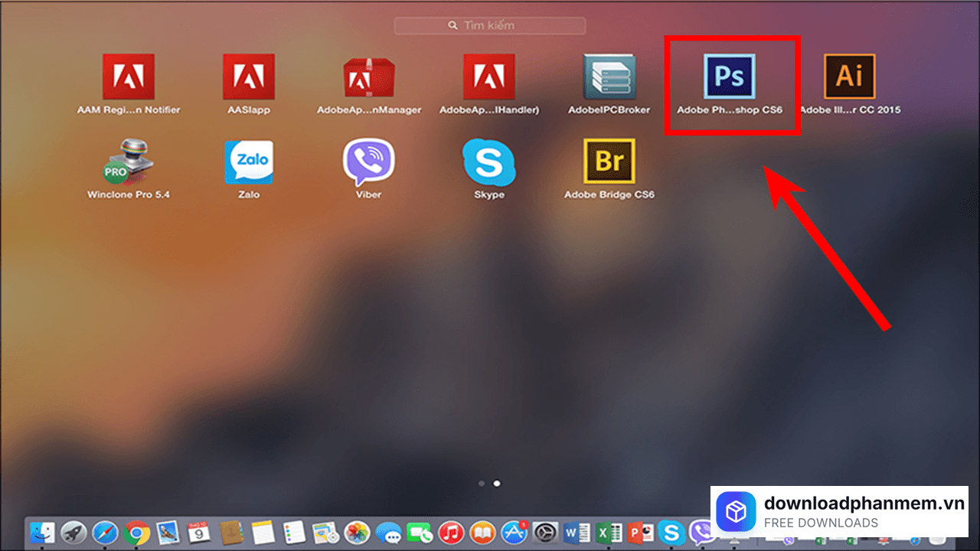Open Adobe Bridge CS6

coord(609,161)
